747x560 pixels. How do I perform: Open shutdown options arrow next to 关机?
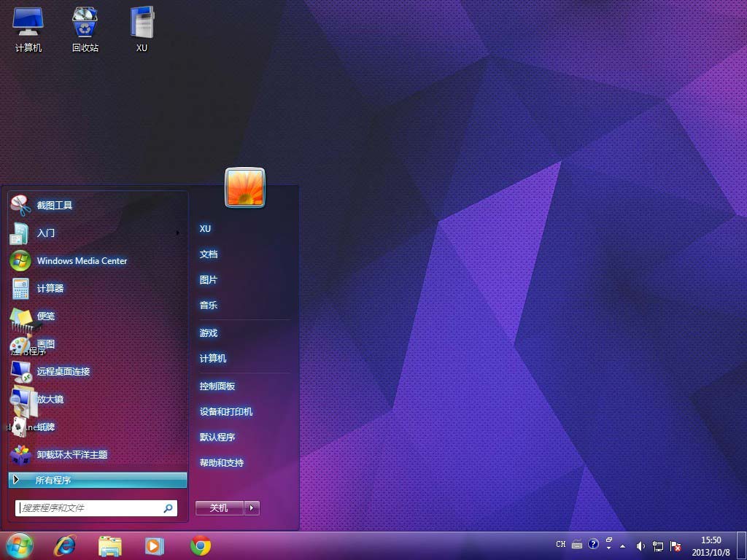tap(252, 508)
